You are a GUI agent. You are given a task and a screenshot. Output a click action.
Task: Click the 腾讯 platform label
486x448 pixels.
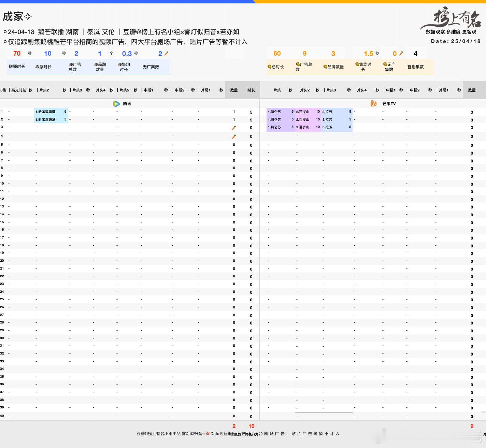coord(127,104)
